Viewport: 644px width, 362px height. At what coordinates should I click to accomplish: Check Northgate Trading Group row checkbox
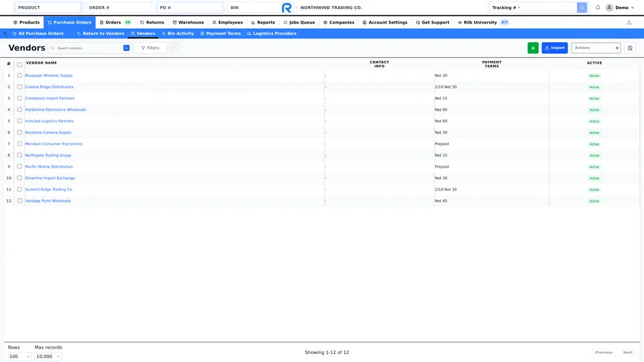(x=19, y=155)
